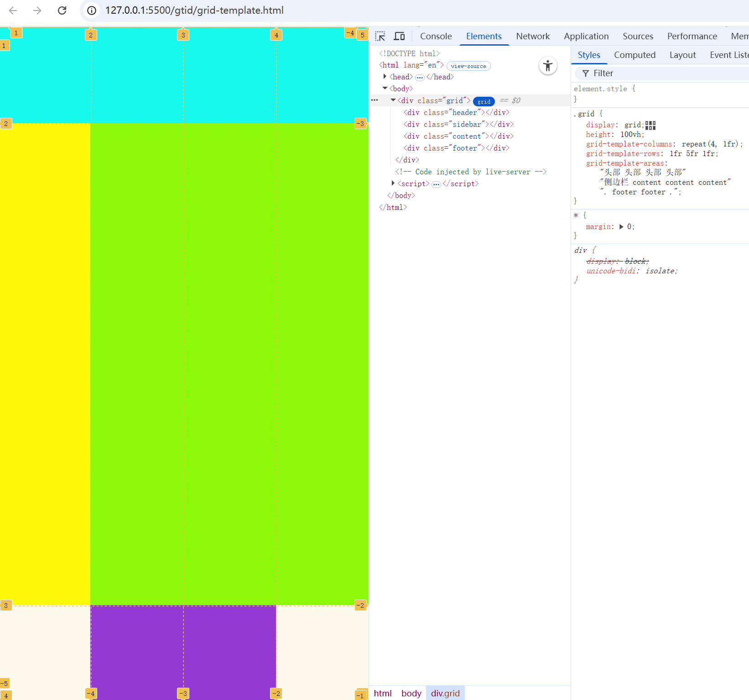The image size is (749, 700).
Task: Select the Styles subtab
Action: point(589,55)
